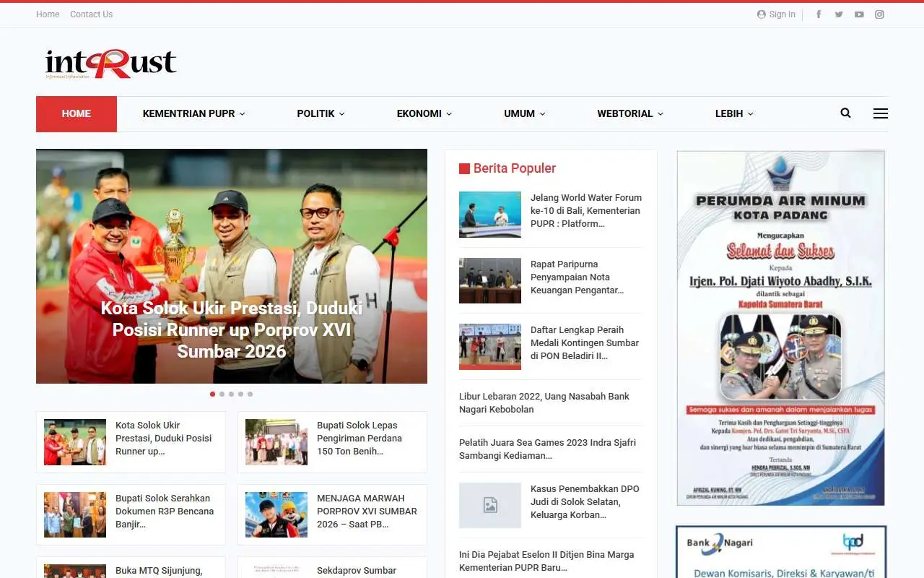The image size is (924, 578).
Task: Open the search magnifier icon
Action: [x=846, y=113]
